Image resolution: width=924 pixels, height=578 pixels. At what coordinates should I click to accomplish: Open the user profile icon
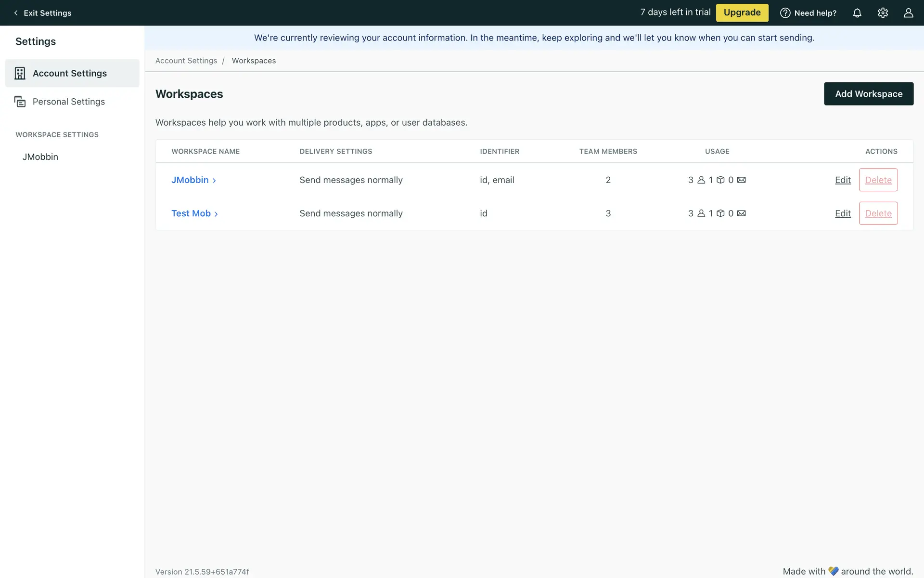coord(908,13)
